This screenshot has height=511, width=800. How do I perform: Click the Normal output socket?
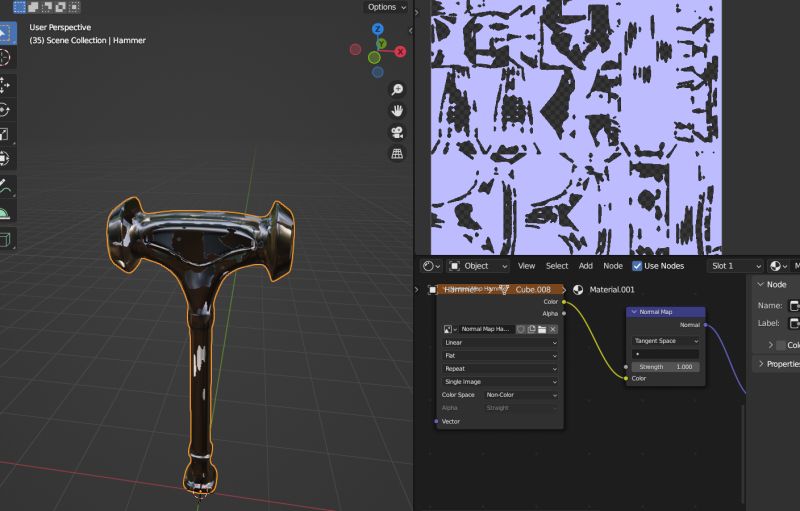coord(706,325)
